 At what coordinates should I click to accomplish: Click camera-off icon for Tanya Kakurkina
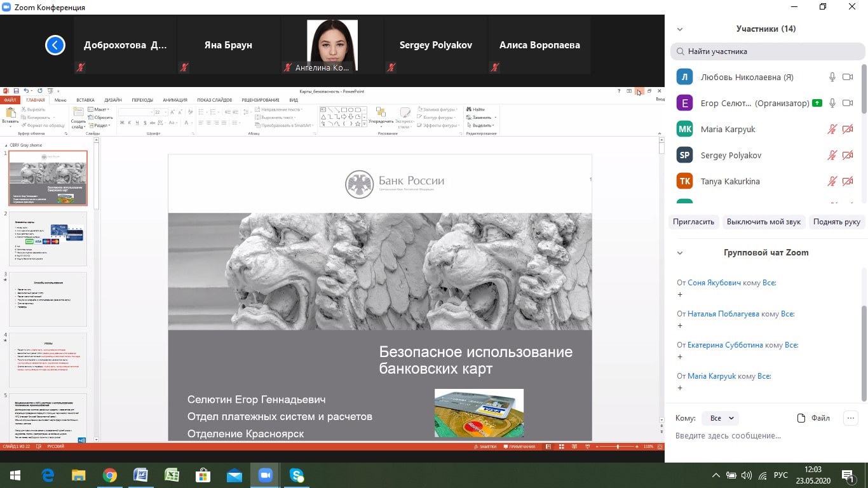[848, 181]
